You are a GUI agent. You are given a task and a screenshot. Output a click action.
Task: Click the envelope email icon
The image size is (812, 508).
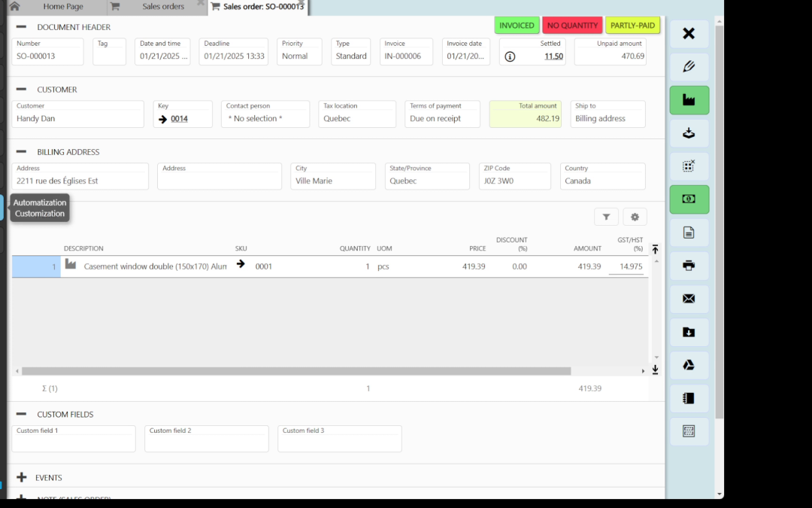(x=689, y=299)
